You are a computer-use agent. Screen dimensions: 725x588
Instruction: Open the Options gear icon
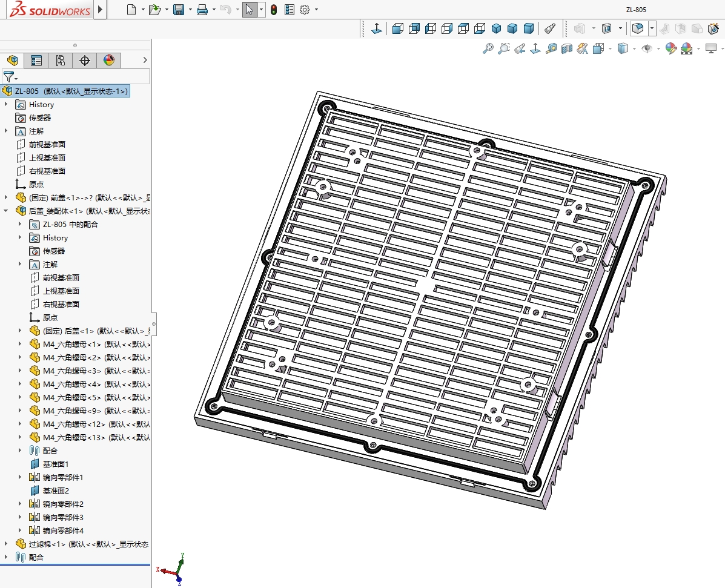(x=305, y=10)
